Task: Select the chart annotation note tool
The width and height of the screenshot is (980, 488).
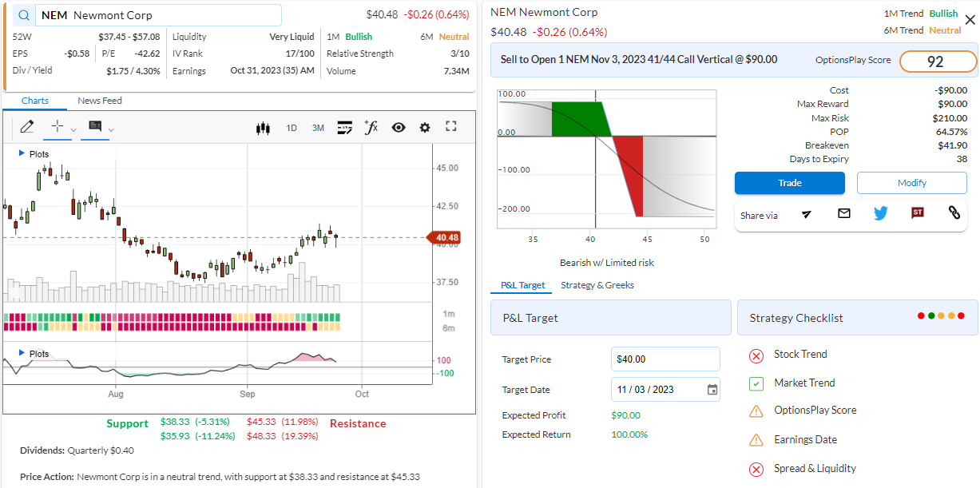Action: tap(95, 126)
